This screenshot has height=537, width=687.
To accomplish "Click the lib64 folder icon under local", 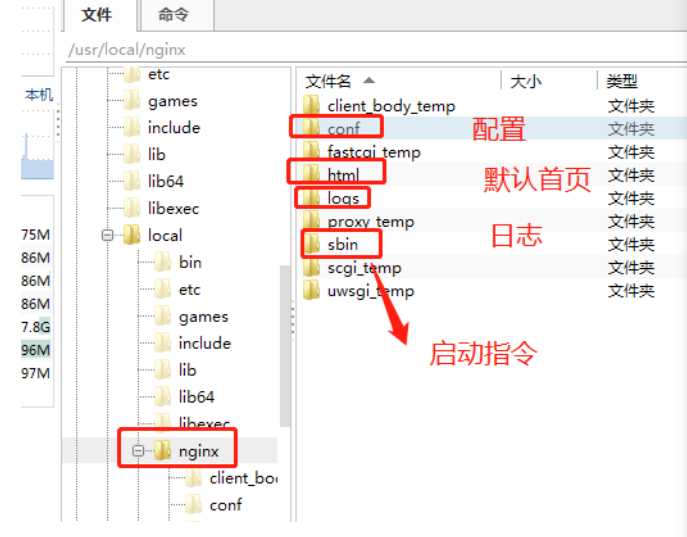I will [x=163, y=397].
